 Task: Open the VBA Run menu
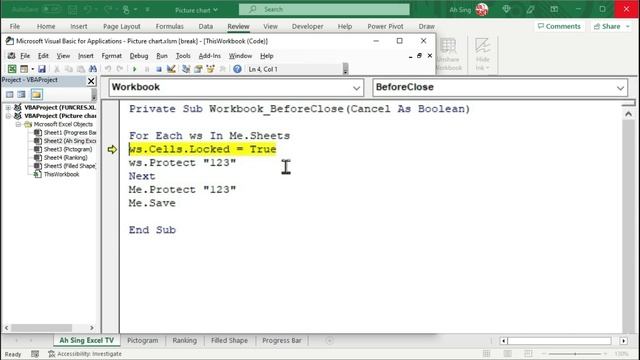click(162, 56)
